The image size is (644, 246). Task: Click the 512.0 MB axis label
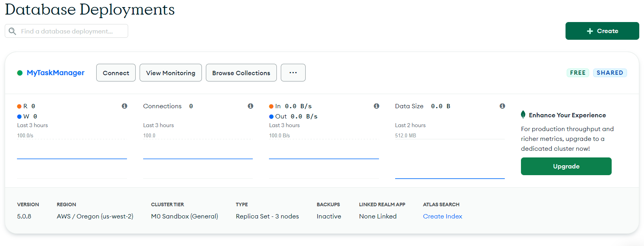point(405,135)
